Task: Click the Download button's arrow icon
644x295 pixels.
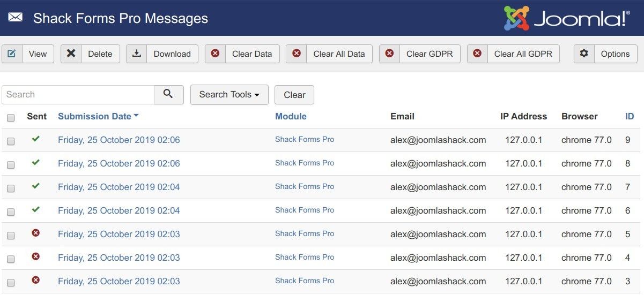Action: pos(137,54)
